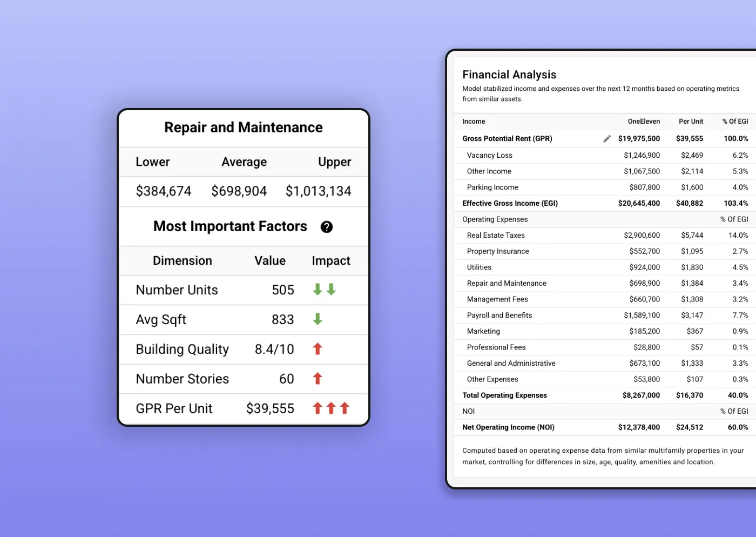
Task: Toggle the Parking Income line item
Action: (492, 187)
